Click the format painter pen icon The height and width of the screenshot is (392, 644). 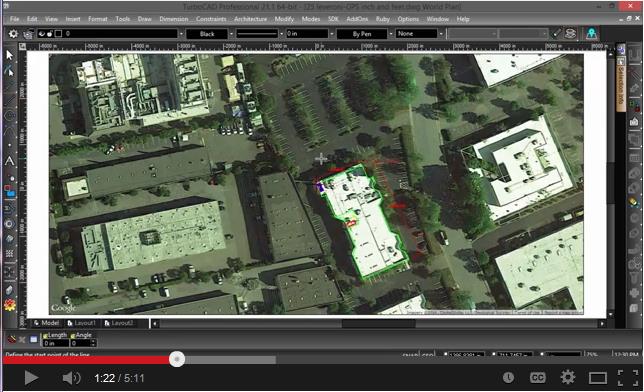[556, 33]
